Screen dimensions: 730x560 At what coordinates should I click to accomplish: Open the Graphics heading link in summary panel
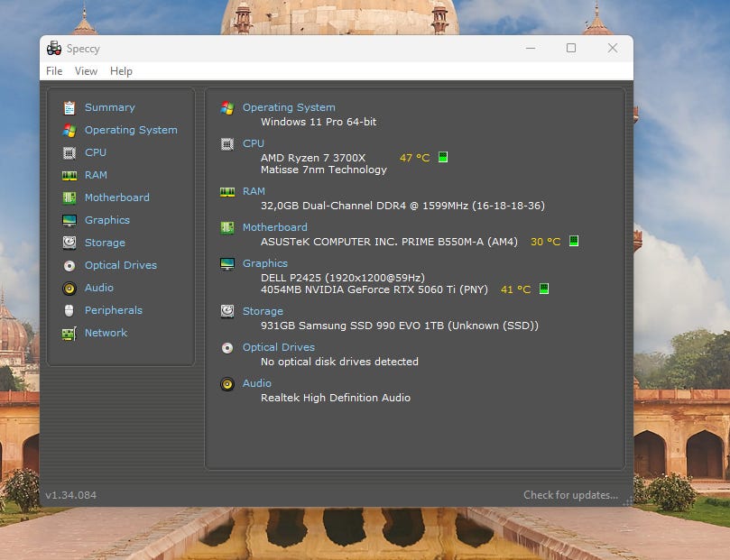coord(265,263)
